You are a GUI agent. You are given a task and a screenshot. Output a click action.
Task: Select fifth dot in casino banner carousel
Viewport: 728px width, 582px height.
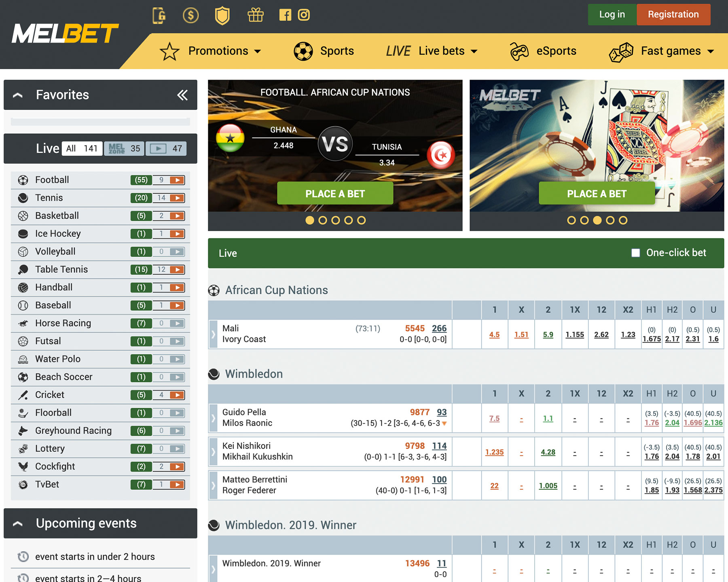click(x=623, y=220)
